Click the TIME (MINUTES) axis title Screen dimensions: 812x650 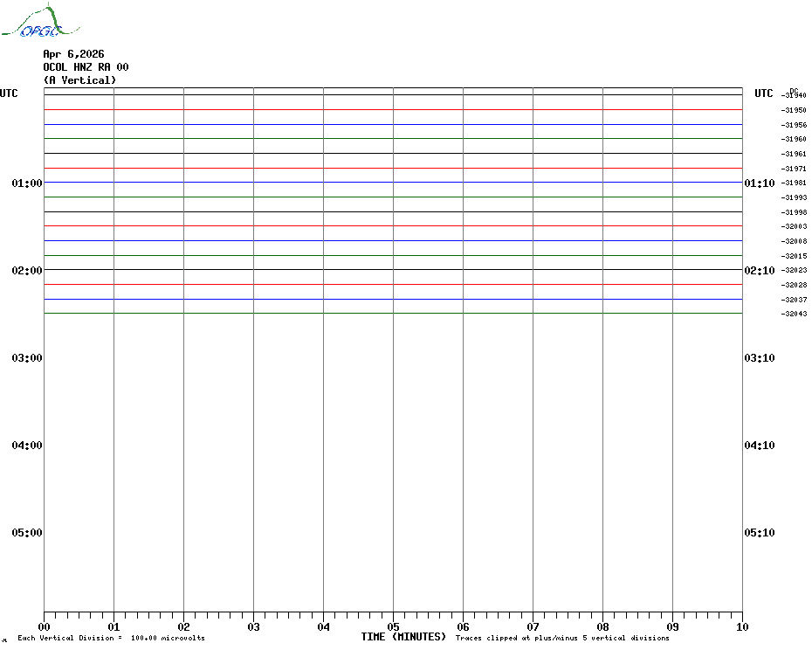click(403, 637)
